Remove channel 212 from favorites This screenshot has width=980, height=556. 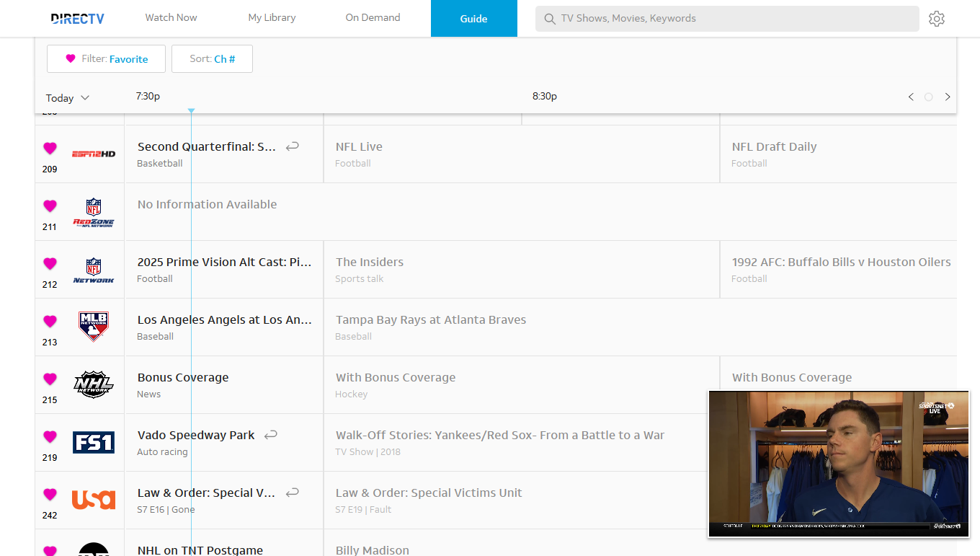(x=50, y=263)
